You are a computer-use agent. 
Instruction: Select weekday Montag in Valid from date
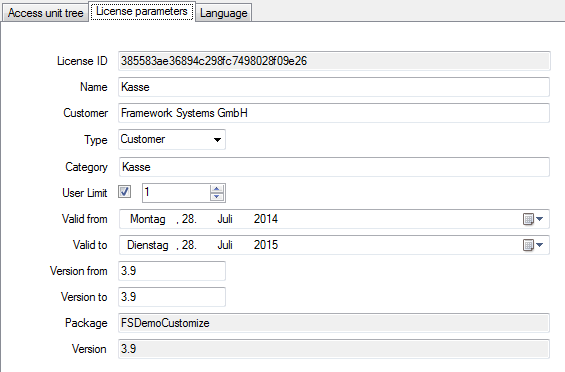click(x=148, y=219)
